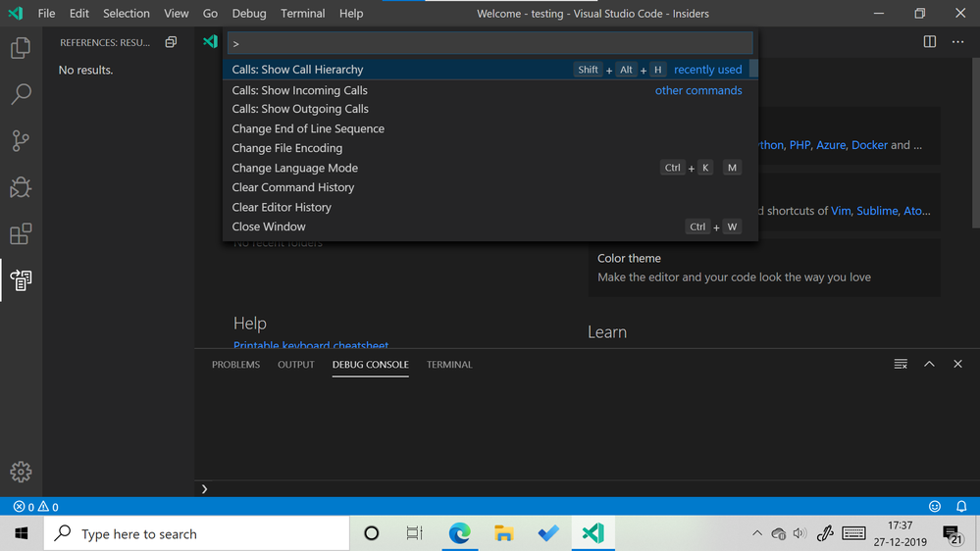Select the References view icon

tap(21, 280)
